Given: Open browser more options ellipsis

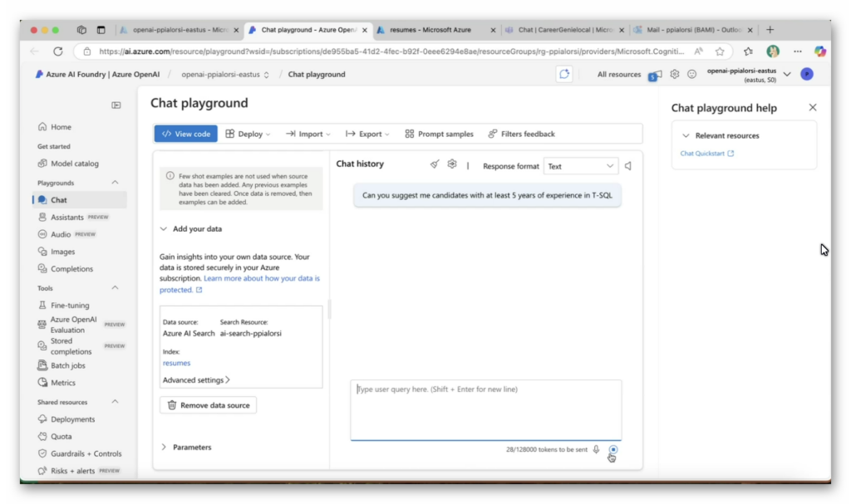Looking at the screenshot, I should [x=797, y=51].
